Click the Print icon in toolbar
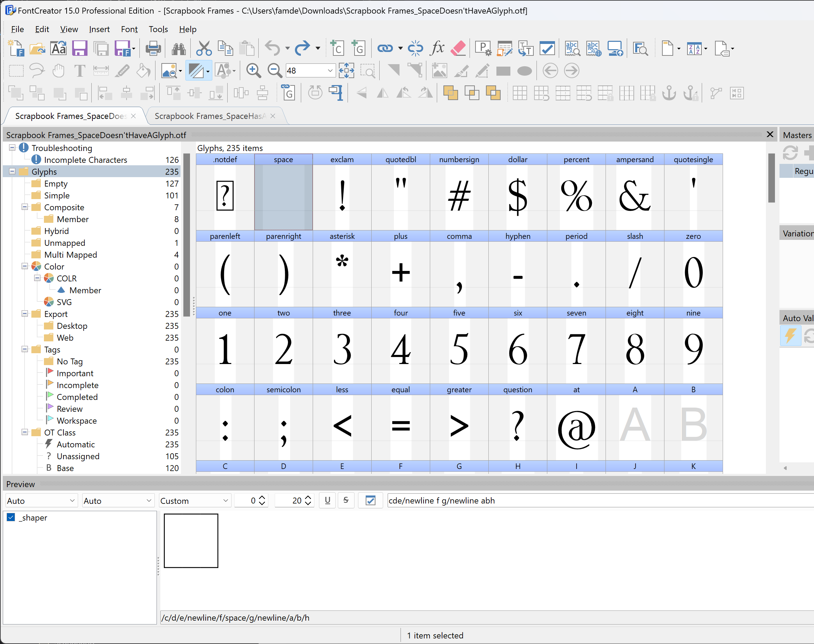Viewport: 814px width, 644px height. coord(153,48)
